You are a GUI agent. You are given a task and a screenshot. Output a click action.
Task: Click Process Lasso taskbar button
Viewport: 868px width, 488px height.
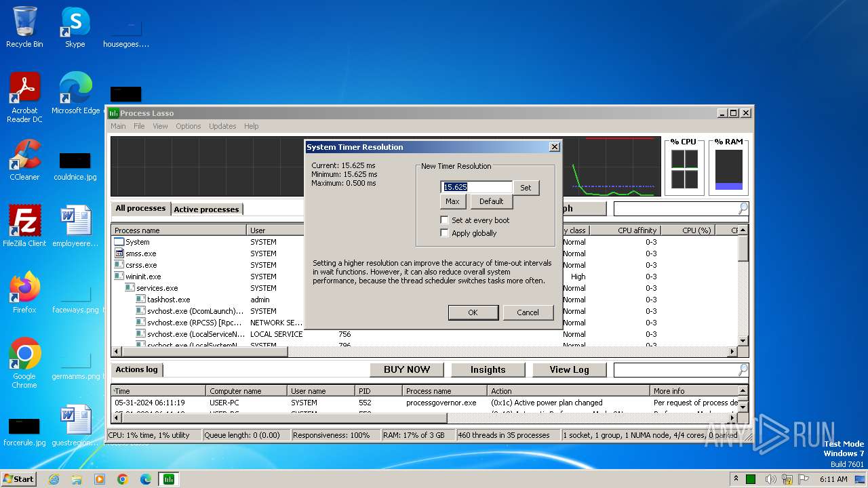(x=168, y=479)
